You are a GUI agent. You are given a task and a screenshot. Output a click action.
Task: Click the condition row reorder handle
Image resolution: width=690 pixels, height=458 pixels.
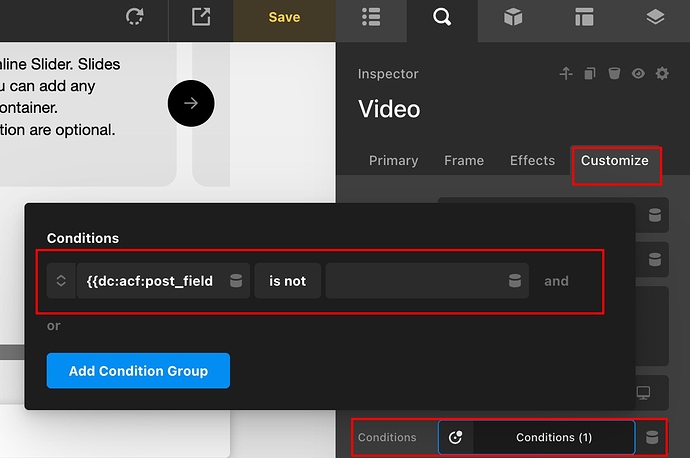[x=61, y=281]
